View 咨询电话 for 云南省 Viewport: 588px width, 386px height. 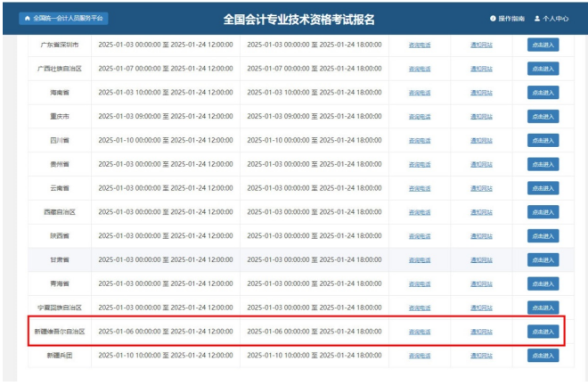[x=419, y=188]
